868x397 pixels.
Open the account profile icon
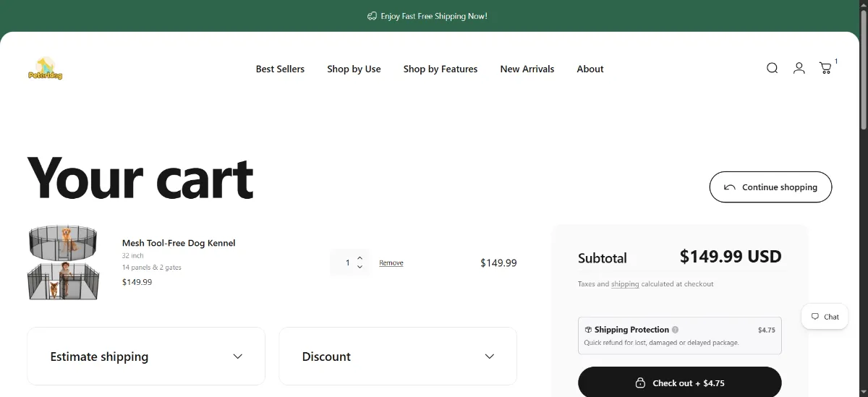(799, 68)
